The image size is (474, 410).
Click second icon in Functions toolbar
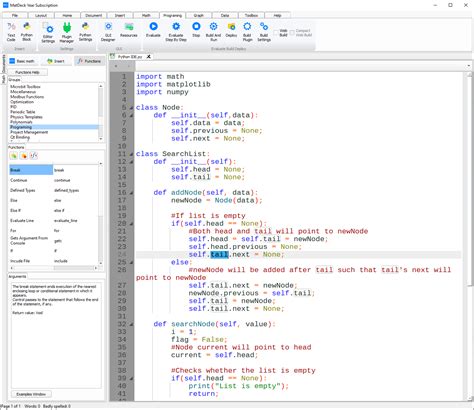pyautogui.click(x=24, y=156)
